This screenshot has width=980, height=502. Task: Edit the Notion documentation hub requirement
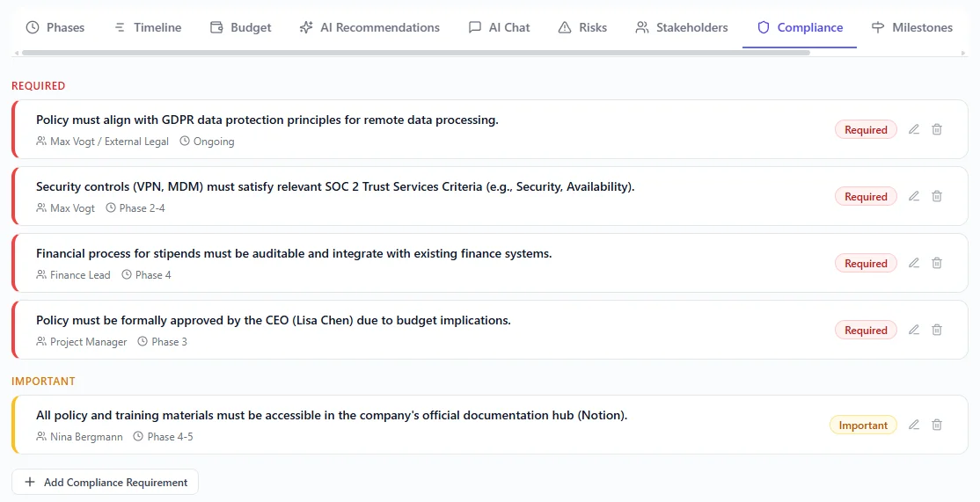click(914, 425)
